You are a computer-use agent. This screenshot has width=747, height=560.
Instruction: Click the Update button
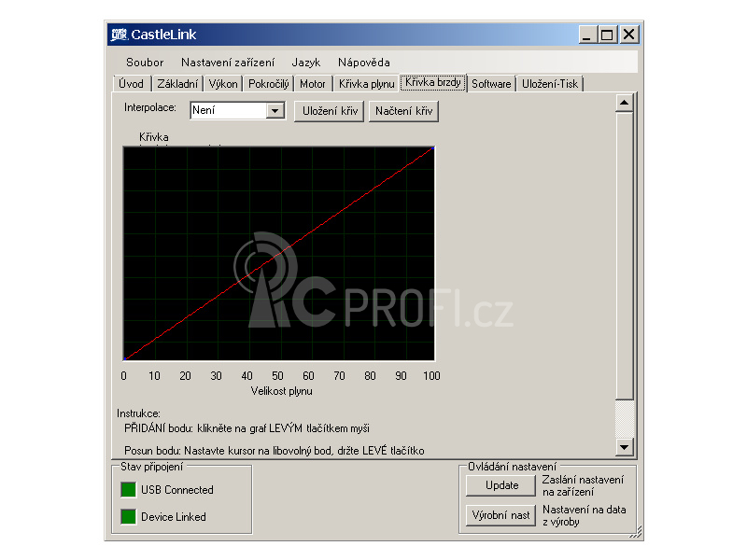click(501, 485)
